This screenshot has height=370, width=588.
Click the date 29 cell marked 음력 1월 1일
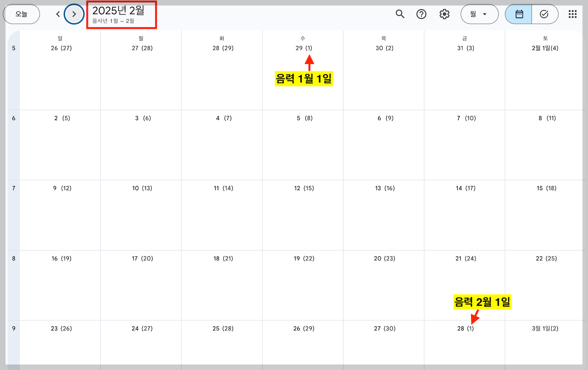point(302,48)
